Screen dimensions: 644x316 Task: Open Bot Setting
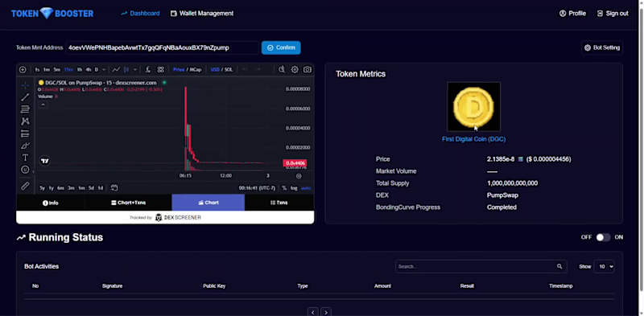coord(602,47)
